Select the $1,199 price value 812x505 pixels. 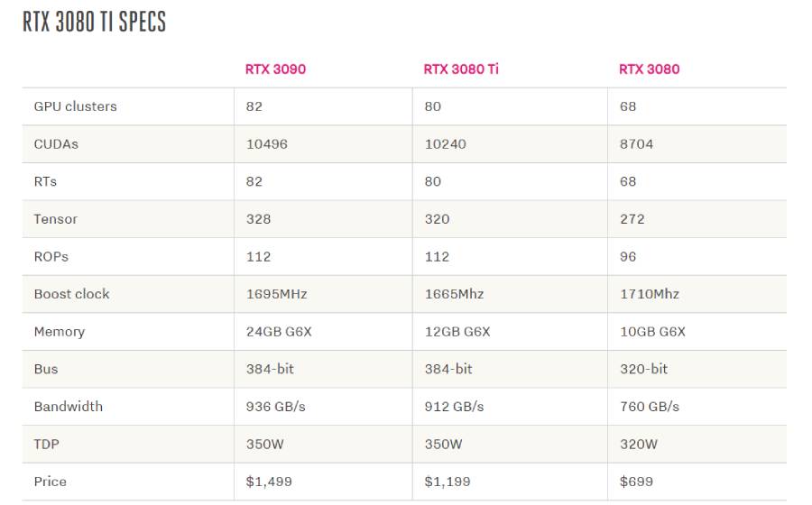(x=448, y=482)
